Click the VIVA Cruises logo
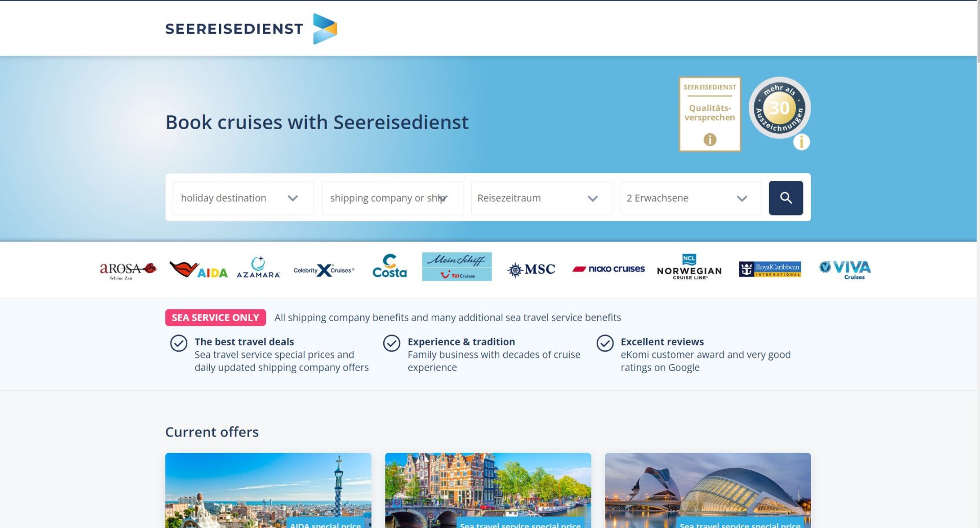This screenshot has height=528, width=980. [845, 269]
